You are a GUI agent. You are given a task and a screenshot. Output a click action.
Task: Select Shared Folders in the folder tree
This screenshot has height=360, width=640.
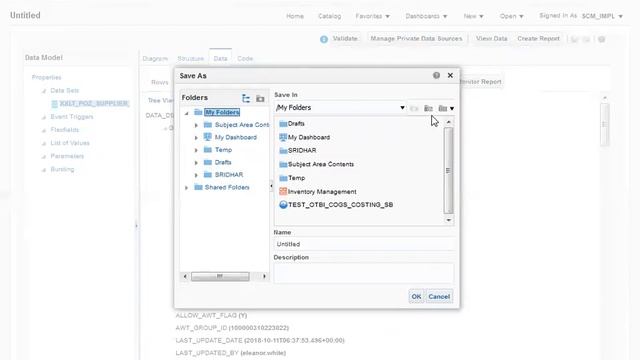point(227,187)
